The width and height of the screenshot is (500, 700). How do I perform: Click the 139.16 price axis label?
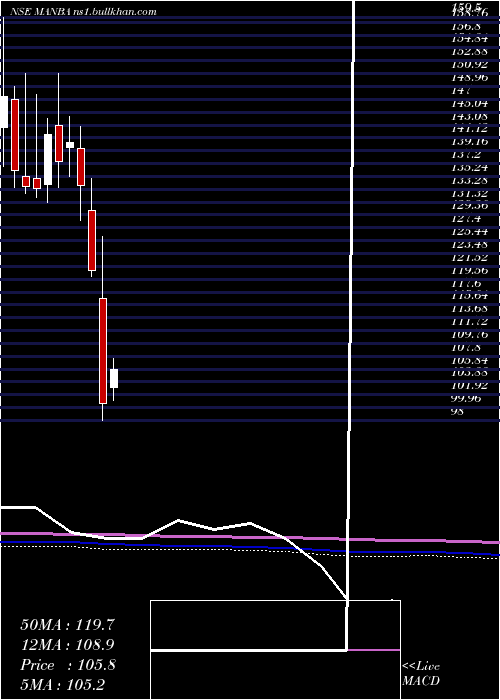click(469, 142)
